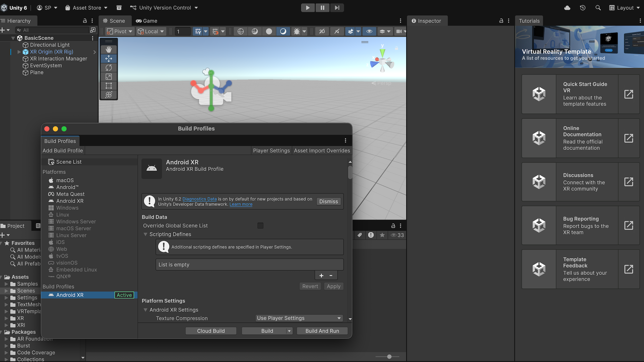Viewport: 644px width, 362px height.
Task: Click the Project icon size slider
Action: [x=389, y=357]
